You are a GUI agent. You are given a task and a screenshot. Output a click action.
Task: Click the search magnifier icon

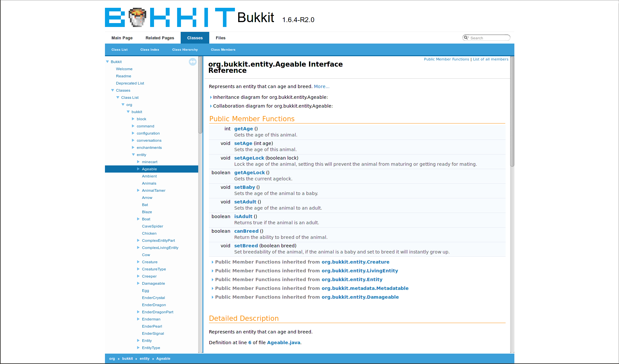(x=466, y=38)
